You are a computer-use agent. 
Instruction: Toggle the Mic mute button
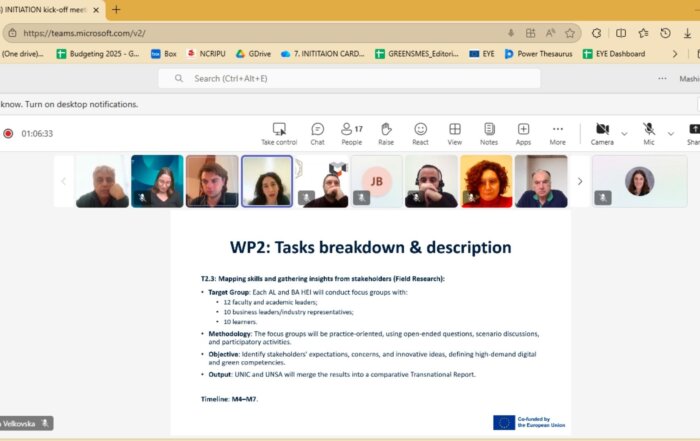point(649,129)
